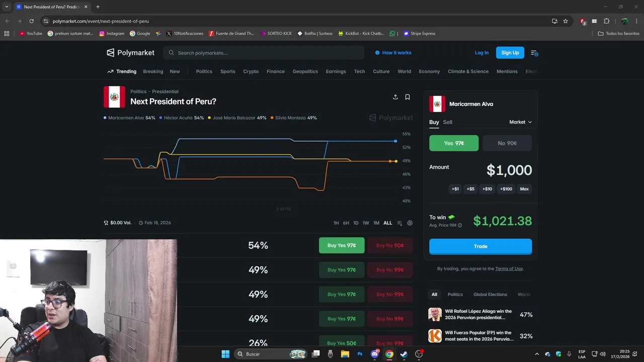The image size is (644, 362).
Task: Open Steam from the taskbar
Action: [x=404, y=354]
